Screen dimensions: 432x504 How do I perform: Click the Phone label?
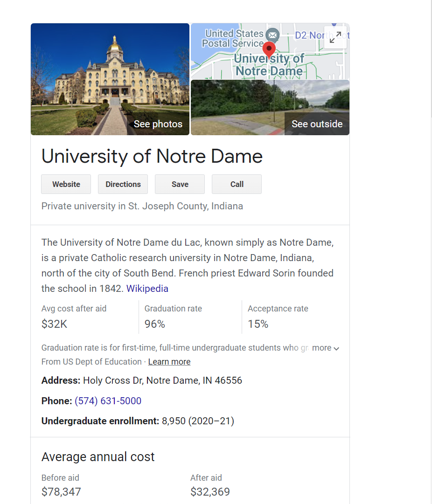click(x=56, y=401)
